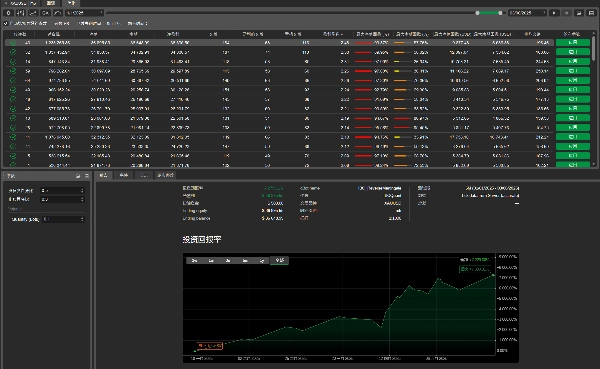This screenshot has height=369, width=600.
Task: Click the green check icon in the eleventh table row
Action: 13,137
